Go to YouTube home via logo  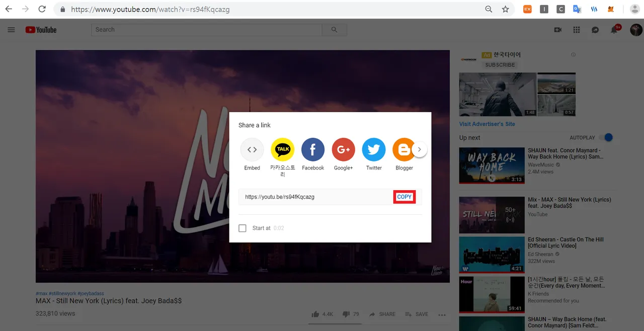(x=41, y=30)
